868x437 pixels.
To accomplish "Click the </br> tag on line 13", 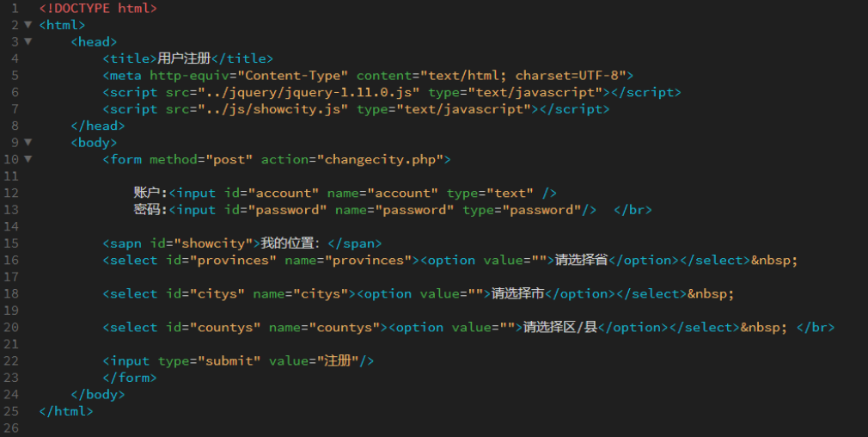I will (x=633, y=210).
